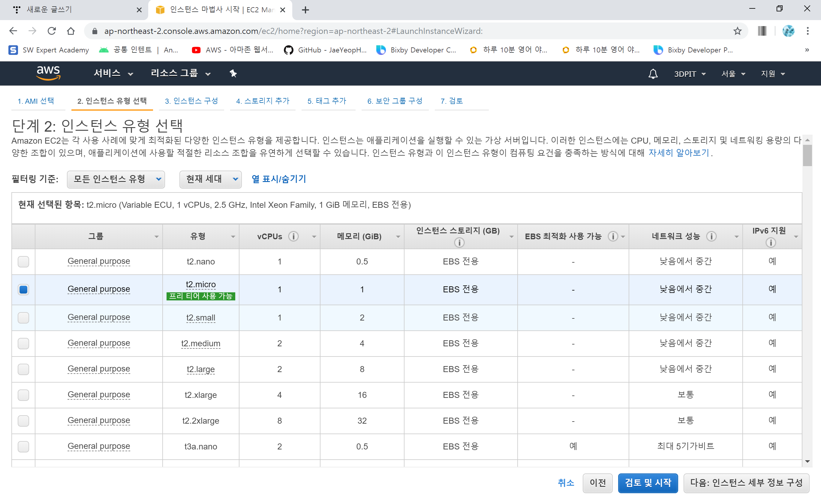The width and height of the screenshot is (821, 504).
Task: Expand the current generation dropdown
Action: coord(211,179)
